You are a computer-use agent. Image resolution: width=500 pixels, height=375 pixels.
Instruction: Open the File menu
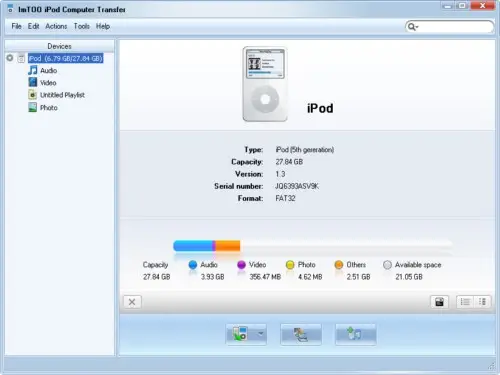click(16, 26)
